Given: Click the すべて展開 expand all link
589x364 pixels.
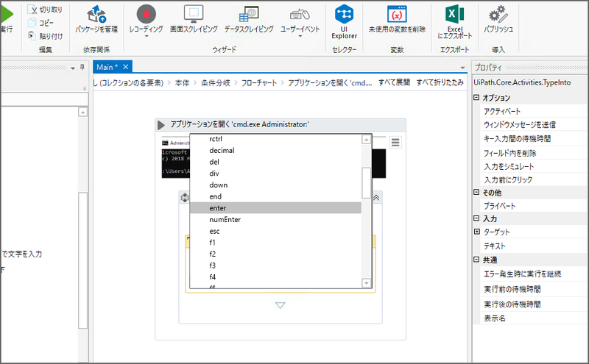Looking at the screenshot, I should click(394, 82).
